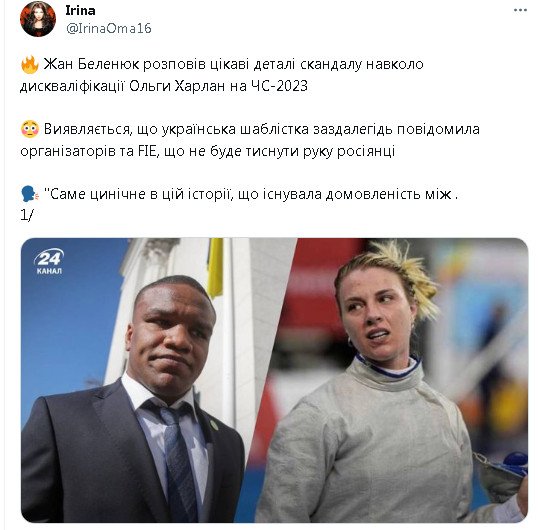The height and width of the screenshot is (530, 540).
Task: Click the word FIE in the tweet
Action: click(x=148, y=152)
